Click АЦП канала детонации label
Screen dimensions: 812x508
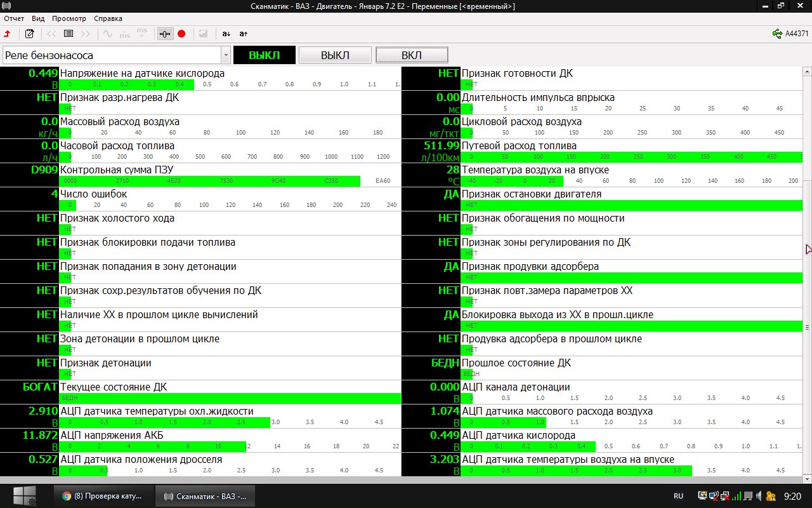click(x=516, y=387)
